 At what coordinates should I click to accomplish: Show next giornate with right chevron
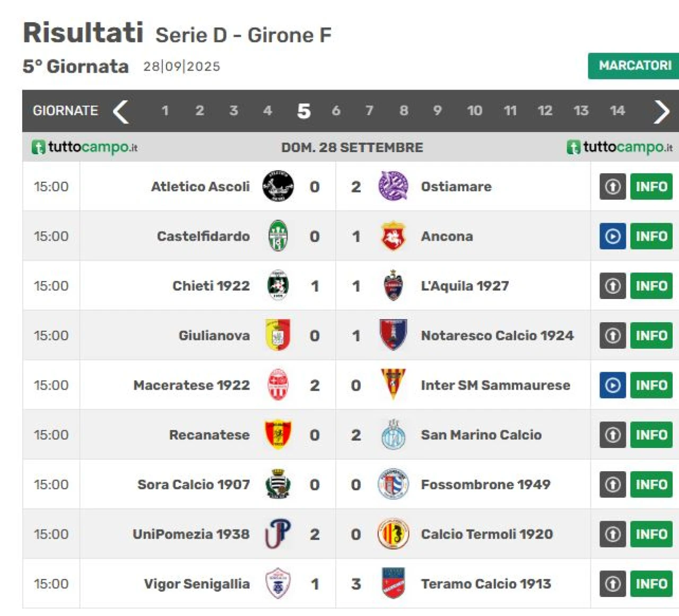click(x=661, y=111)
